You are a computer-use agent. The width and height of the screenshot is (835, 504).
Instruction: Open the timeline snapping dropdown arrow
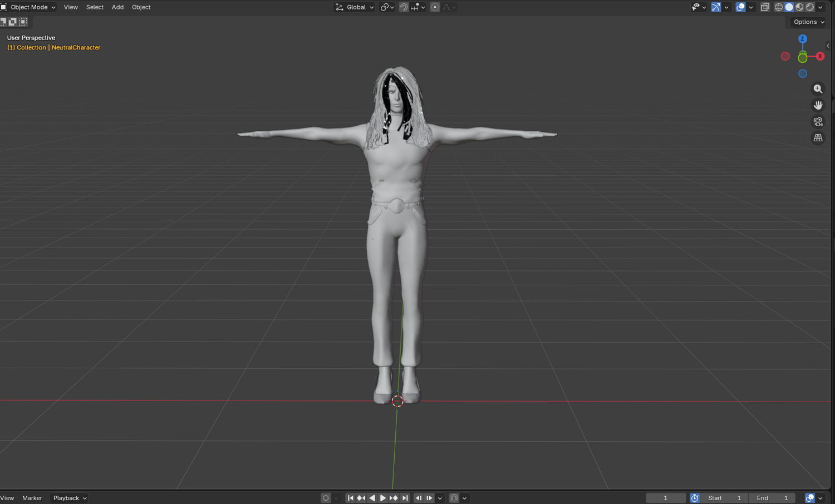pos(464,498)
